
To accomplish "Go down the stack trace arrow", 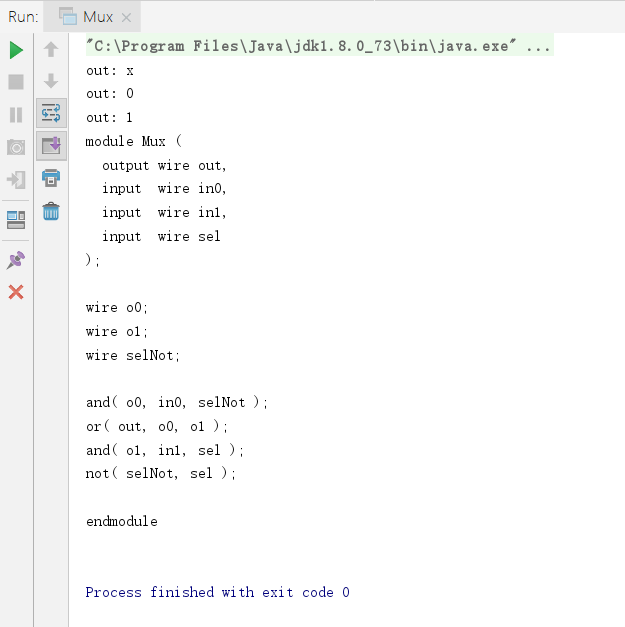I will (x=51, y=81).
